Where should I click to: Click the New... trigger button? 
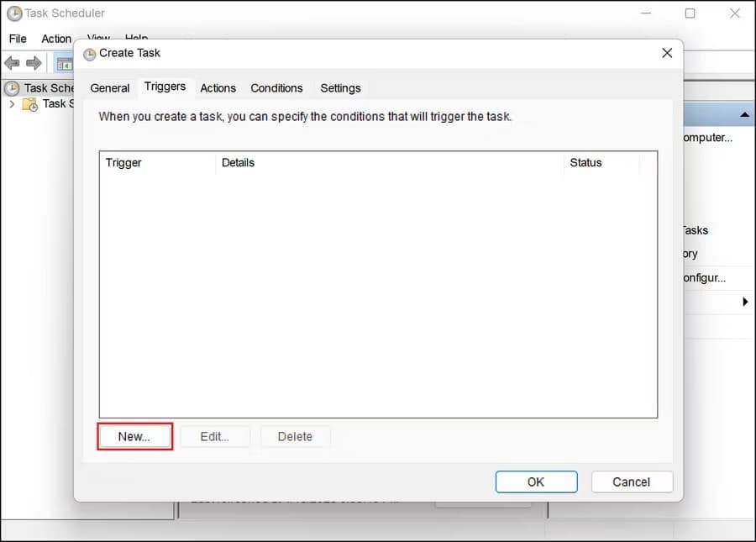(x=134, y=436)
